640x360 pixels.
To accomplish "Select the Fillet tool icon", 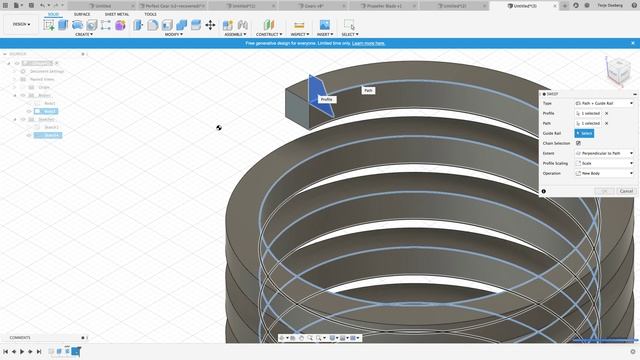I will [153, 25].
